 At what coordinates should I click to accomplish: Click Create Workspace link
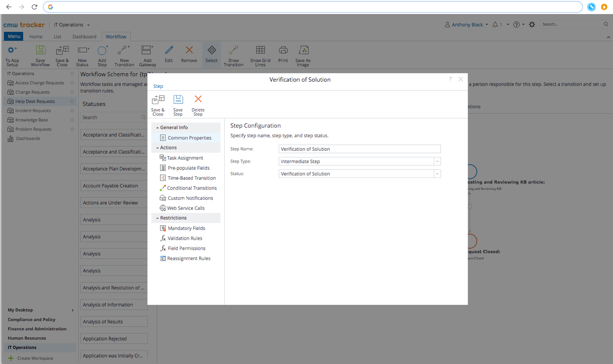tap(35, 358)
